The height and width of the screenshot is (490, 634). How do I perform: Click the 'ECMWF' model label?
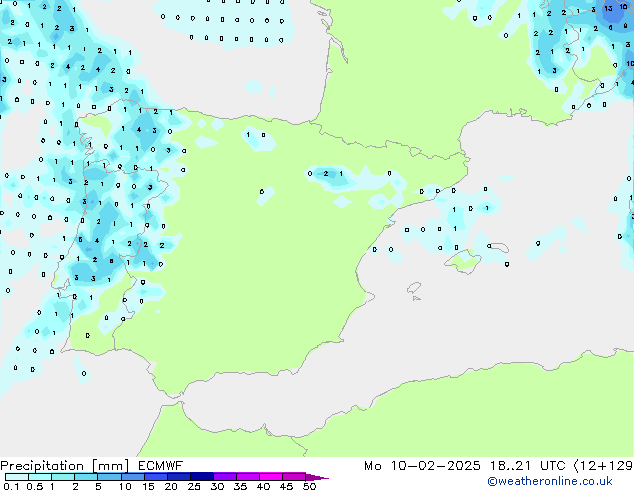161,466
